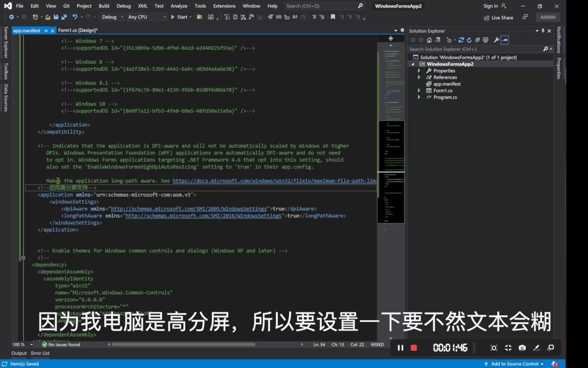Expand the Program.cs node
Screen dimensions: 588x368
click(x=419, y=97)
